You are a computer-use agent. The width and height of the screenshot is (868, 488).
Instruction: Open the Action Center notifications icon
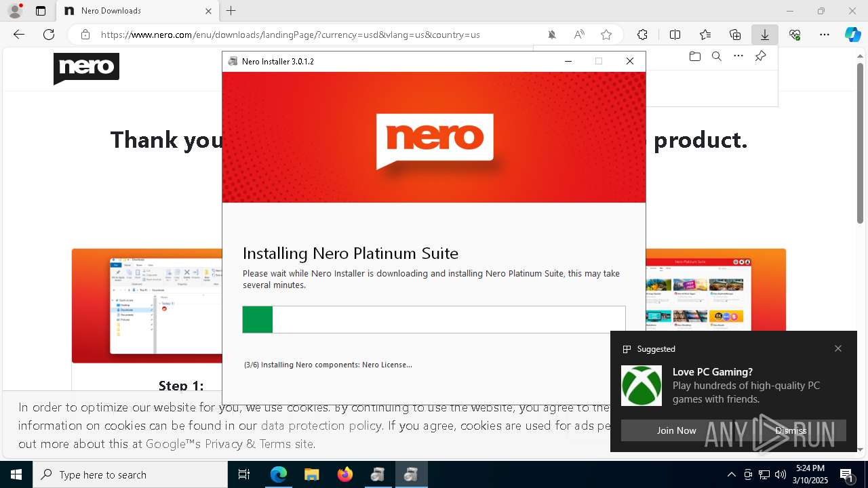[x=847, y=474]
